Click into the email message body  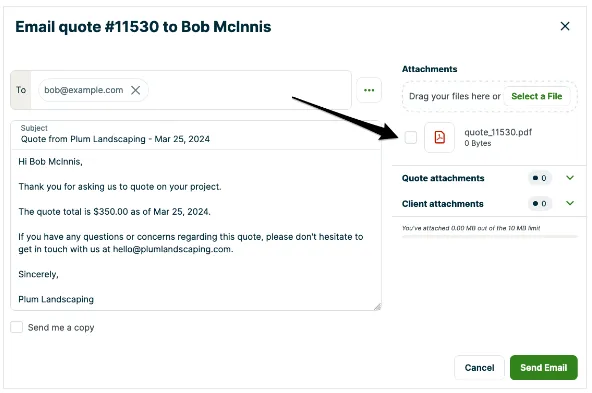[x=196, y=230]
